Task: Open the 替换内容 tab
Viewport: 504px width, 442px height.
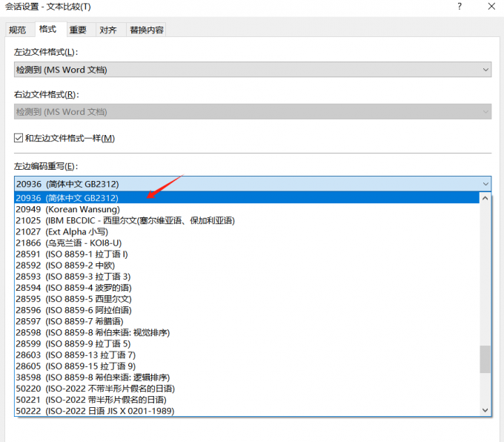Action: [147, 30]
